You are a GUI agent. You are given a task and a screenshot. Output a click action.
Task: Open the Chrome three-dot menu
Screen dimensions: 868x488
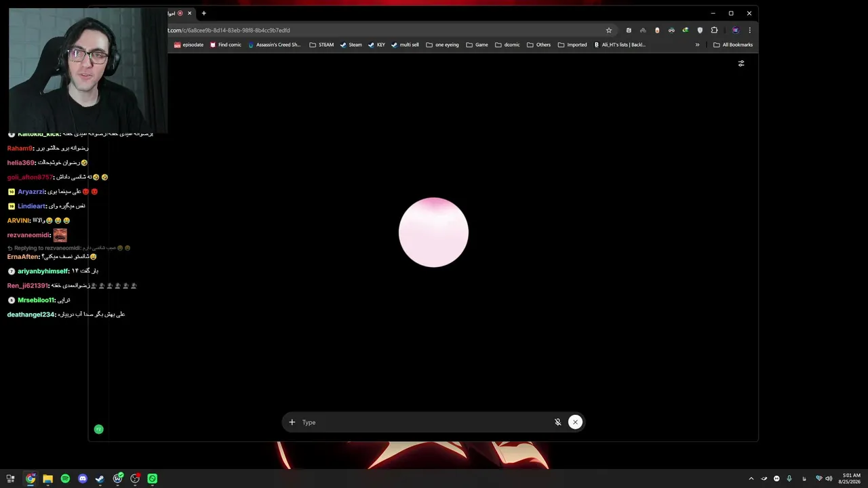tap(749, 30)
